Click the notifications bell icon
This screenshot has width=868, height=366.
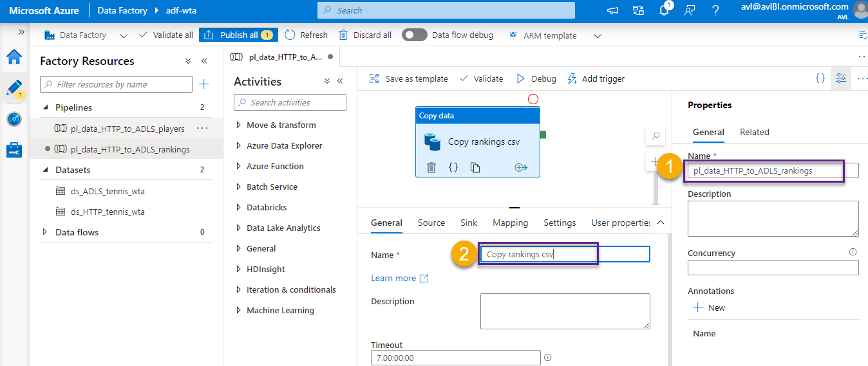(x=664, y=11)
